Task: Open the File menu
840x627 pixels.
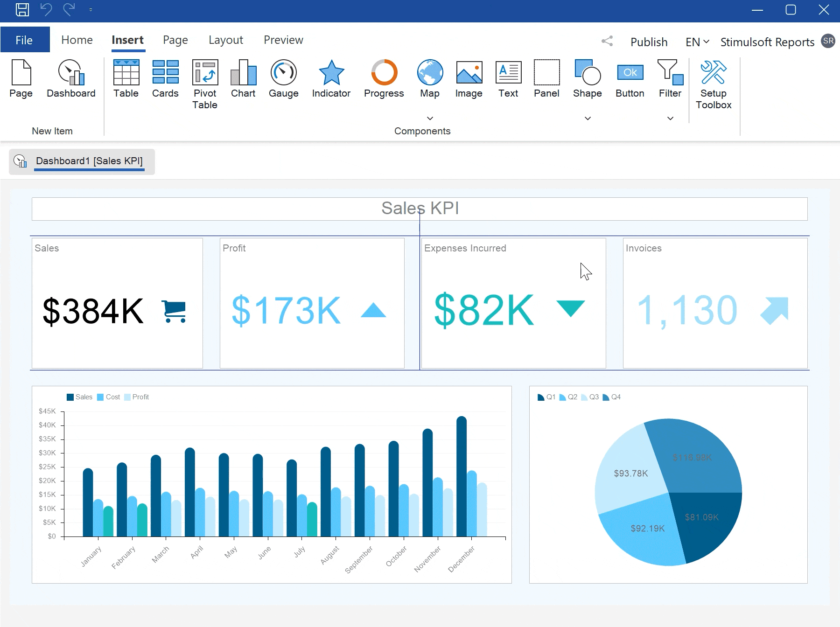Action: [x=24, y=40]
